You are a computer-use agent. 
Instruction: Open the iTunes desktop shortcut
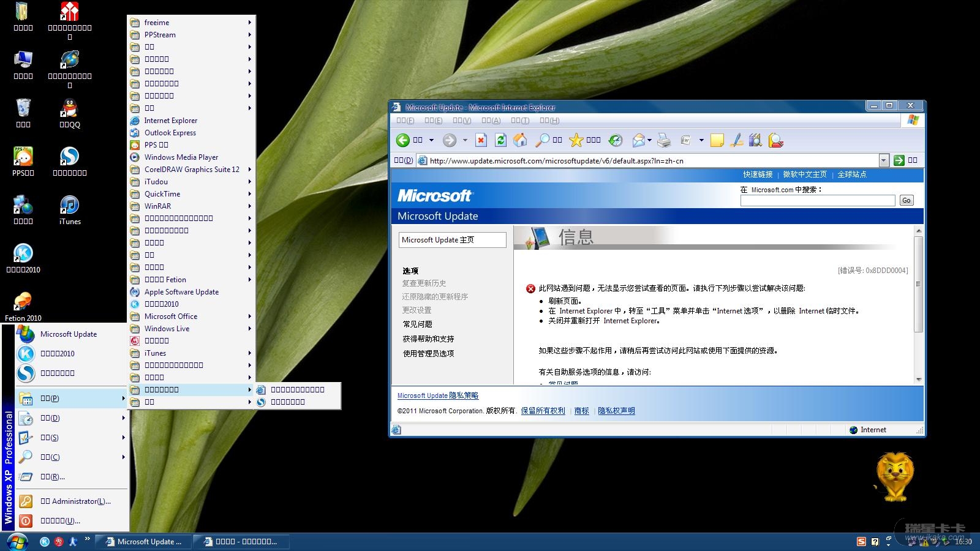[x=70, y=209]
